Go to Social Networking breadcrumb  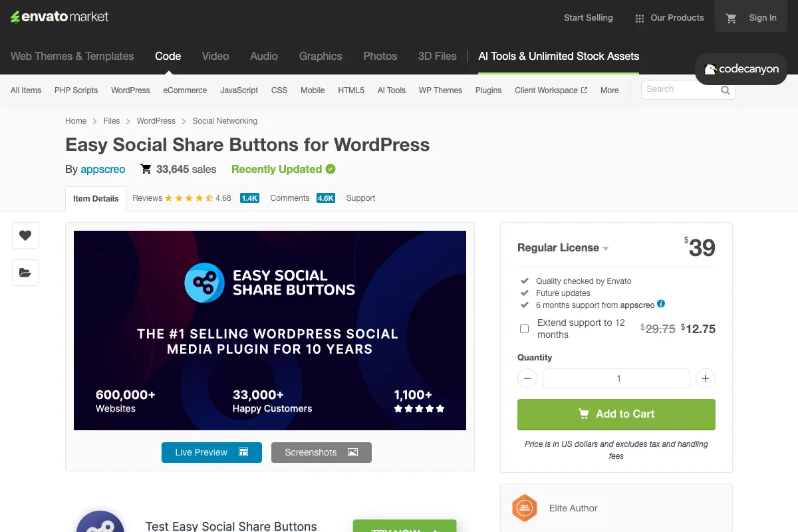(x=225, y=121)
